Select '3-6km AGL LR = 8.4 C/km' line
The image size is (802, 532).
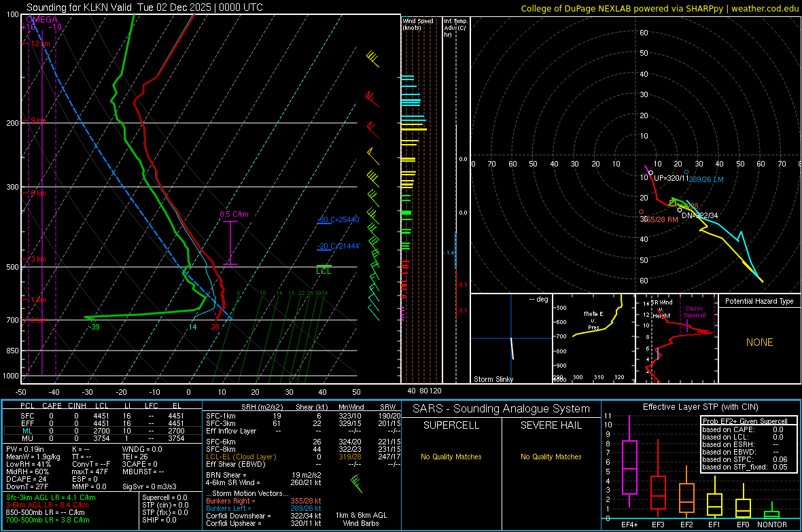click(48, 505)
